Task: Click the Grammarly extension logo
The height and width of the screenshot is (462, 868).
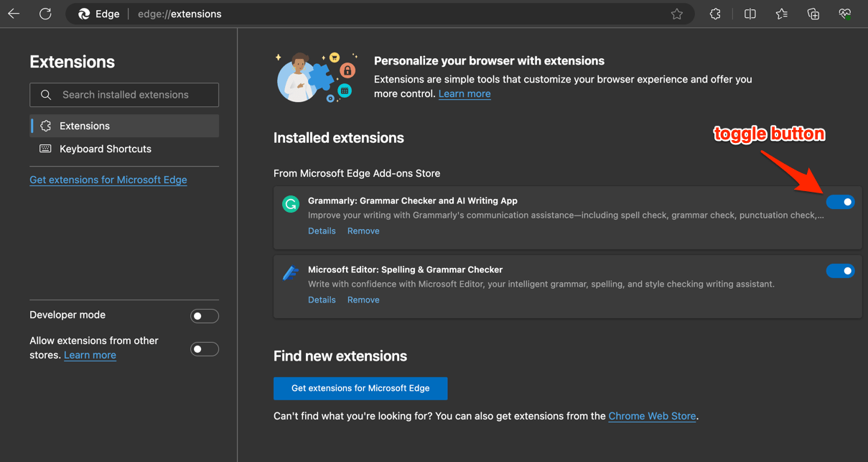Action: 291,204
